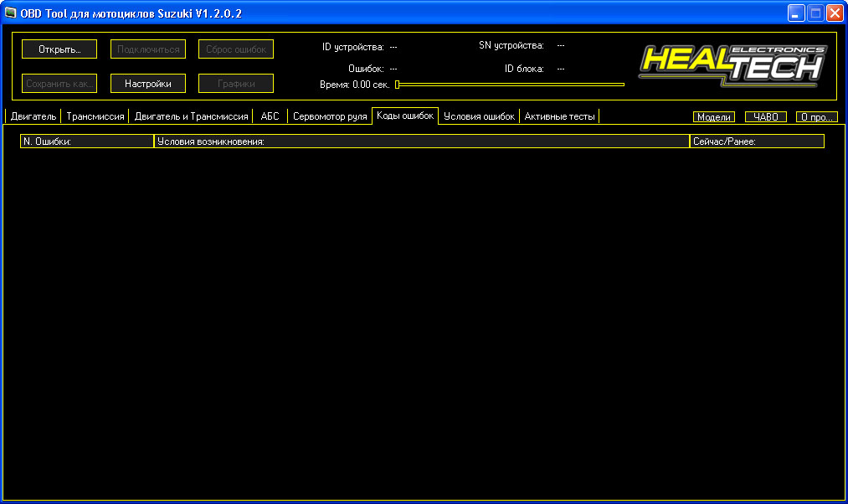Minimize the OBD Tool window
This screenshot has width=848, height=504.
[796, 13]
